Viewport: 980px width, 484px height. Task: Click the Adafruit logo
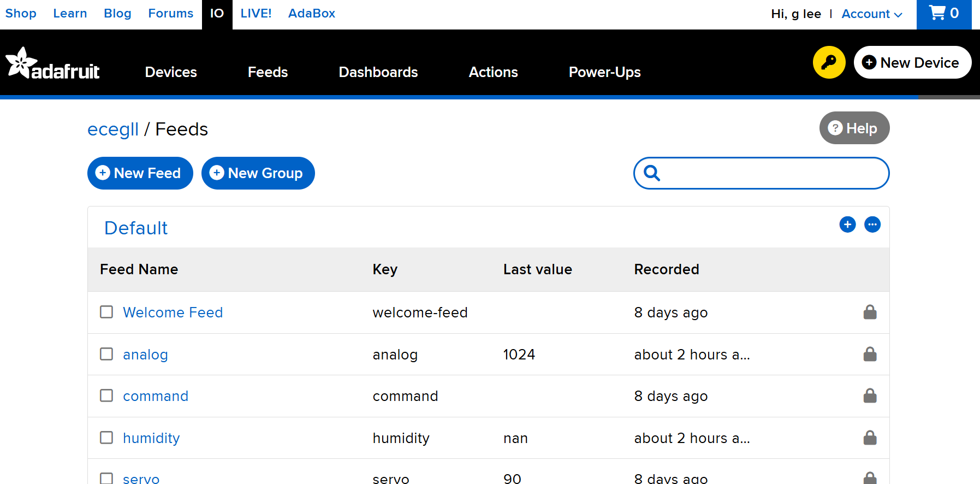coord(53,64)
